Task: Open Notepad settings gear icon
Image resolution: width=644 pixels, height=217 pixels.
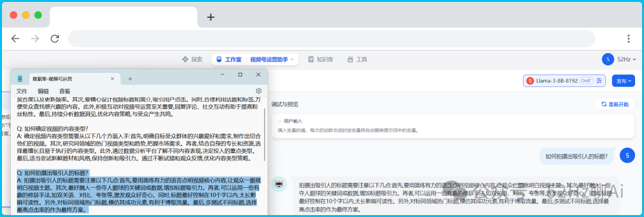Action: tap(258, 91)
